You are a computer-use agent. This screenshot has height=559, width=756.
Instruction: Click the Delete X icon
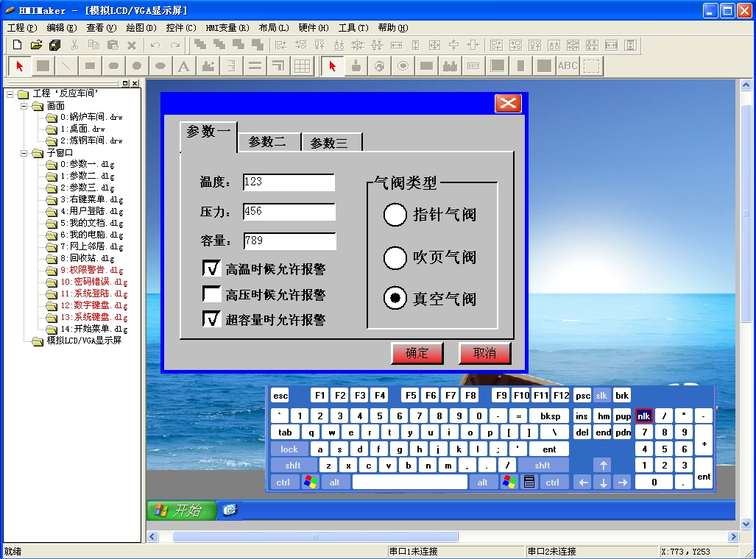click(132, 45)
